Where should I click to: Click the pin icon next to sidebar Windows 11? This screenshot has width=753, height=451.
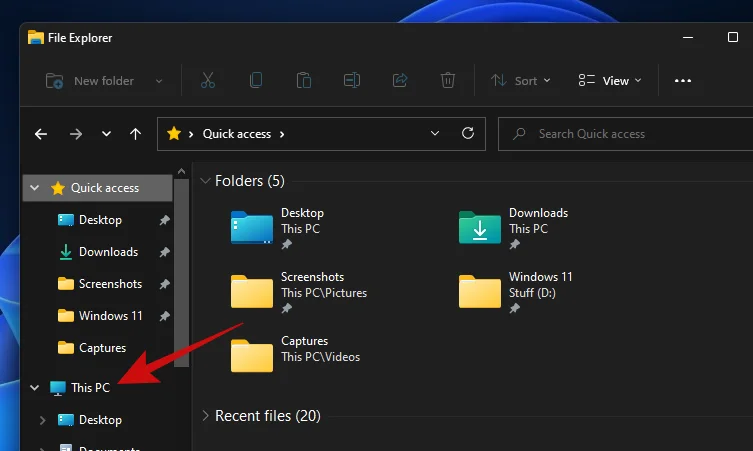coord(164,316)
